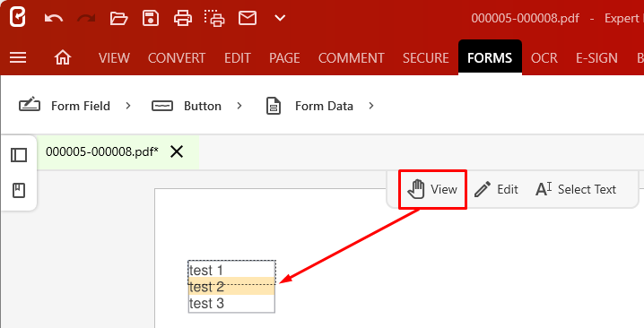Screen dimensions: 644x328
Task: Click the print selected area icon
Action: (214, 18)
